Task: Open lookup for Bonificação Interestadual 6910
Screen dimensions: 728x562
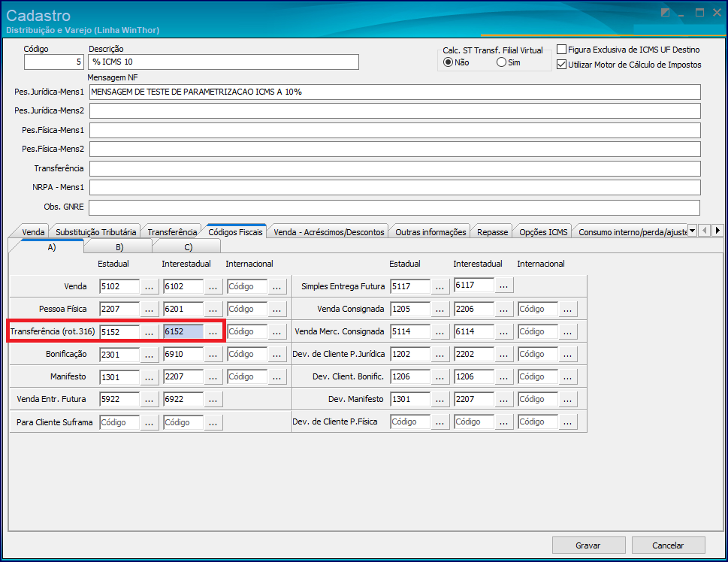Action: click(213, 354)
